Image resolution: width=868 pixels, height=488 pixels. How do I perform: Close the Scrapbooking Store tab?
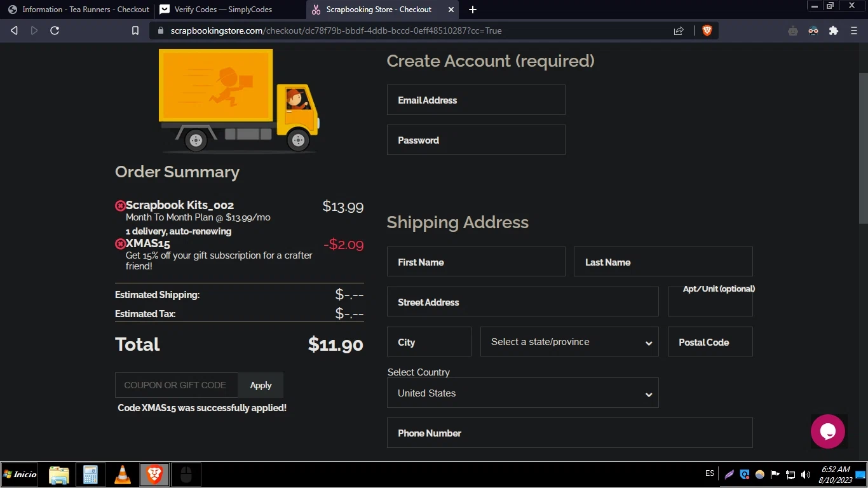[451, 10]
